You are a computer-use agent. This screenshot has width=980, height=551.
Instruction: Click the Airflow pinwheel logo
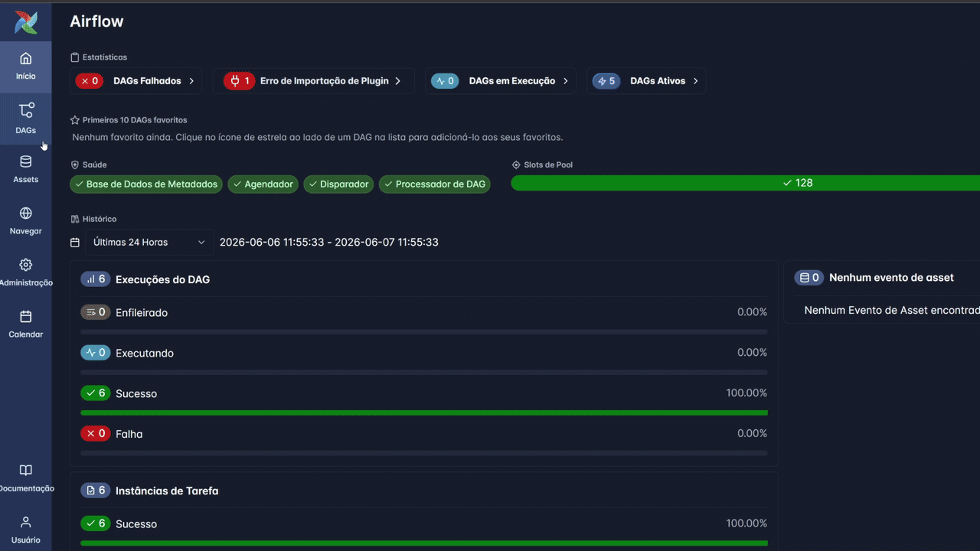[25, 22]
